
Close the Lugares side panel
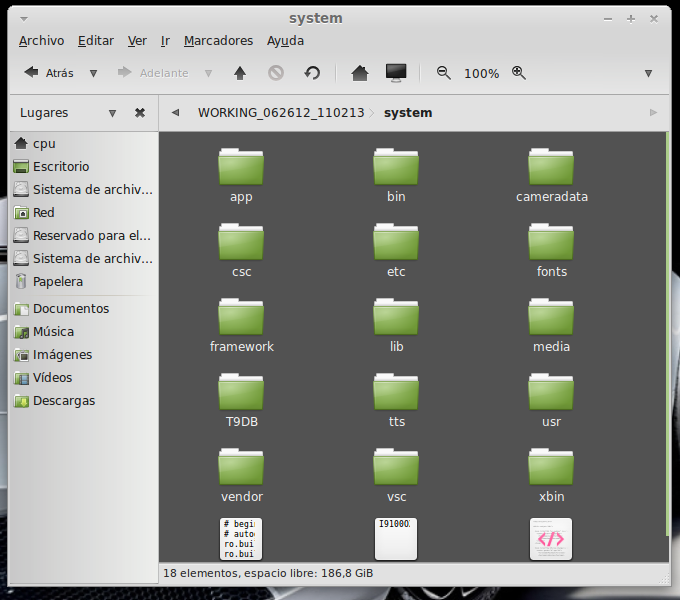pos(140,113)
